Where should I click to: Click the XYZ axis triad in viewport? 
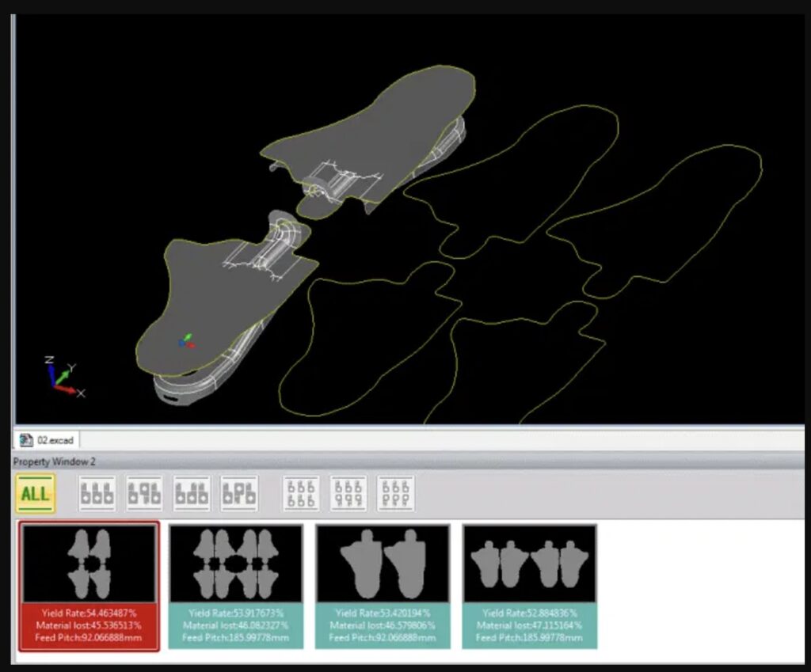point(60,378)
